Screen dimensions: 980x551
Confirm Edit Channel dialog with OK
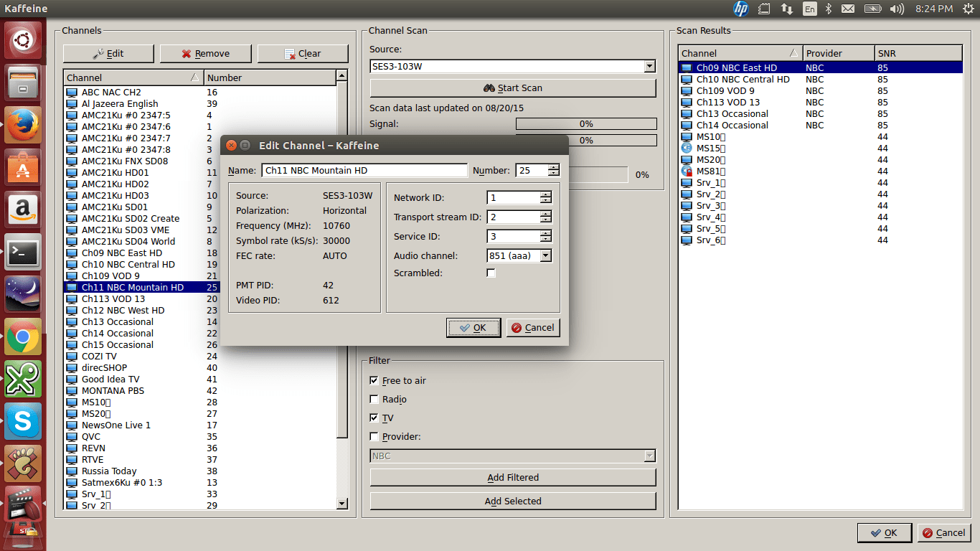click(473, 328)
